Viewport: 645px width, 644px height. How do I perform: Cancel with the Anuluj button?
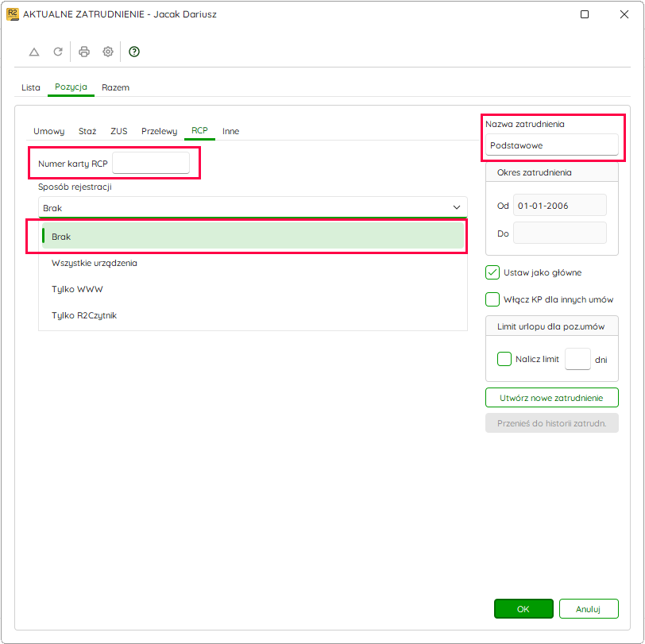click(589, 608)
